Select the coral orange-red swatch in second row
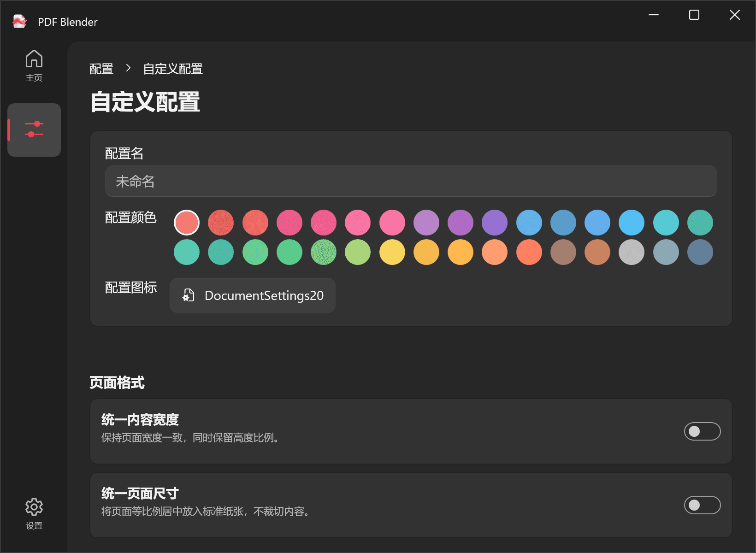 (x=529, y=252)
